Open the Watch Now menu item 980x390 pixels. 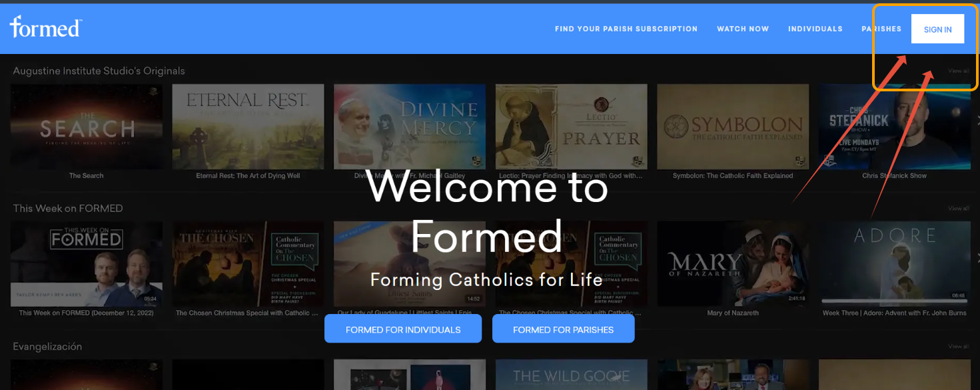(x=743, y=29)
